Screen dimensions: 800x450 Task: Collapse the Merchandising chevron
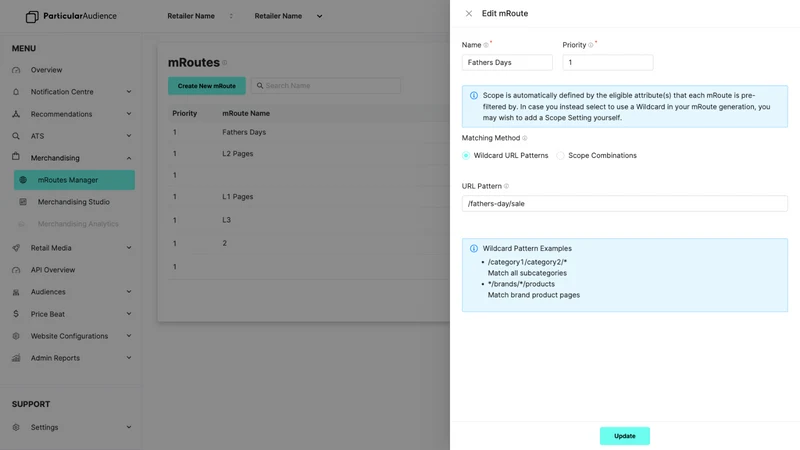[129, 158]
